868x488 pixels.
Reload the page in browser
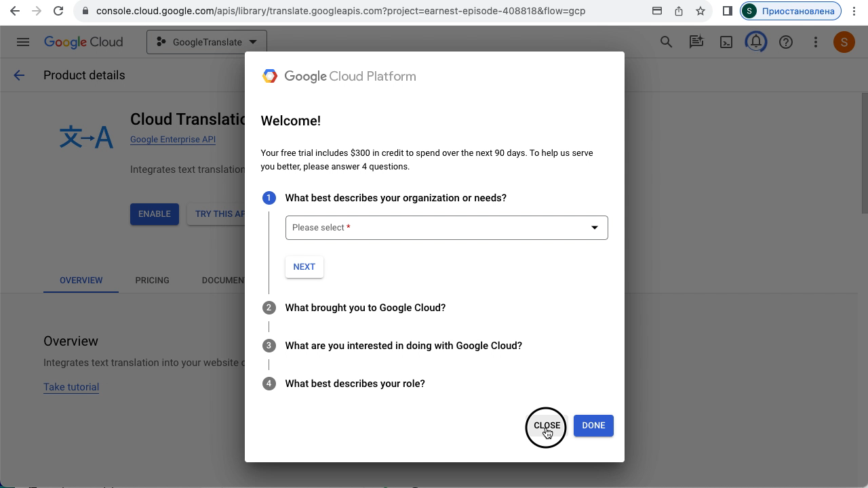click(58, 11)
